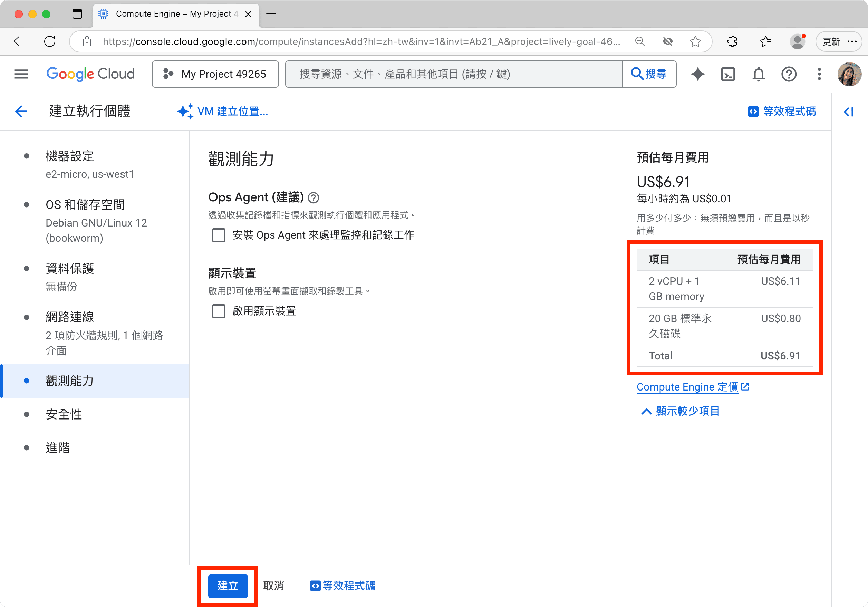The width and height of the screenshot is (868, 607).
Task: Open the three-dot settings menu in console header
Action: (x=819, y=74)
